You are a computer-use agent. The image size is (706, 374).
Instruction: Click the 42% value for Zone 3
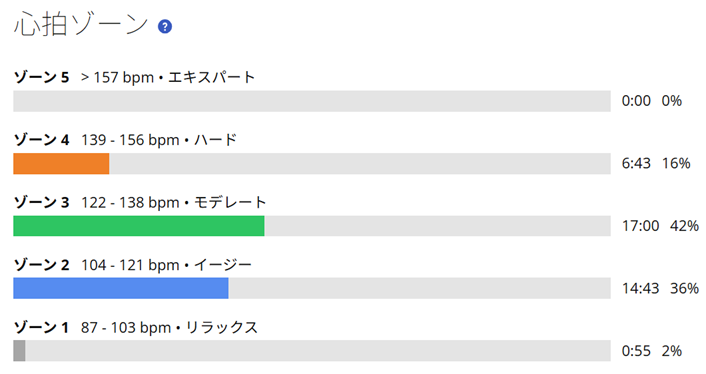click(684, 226)
